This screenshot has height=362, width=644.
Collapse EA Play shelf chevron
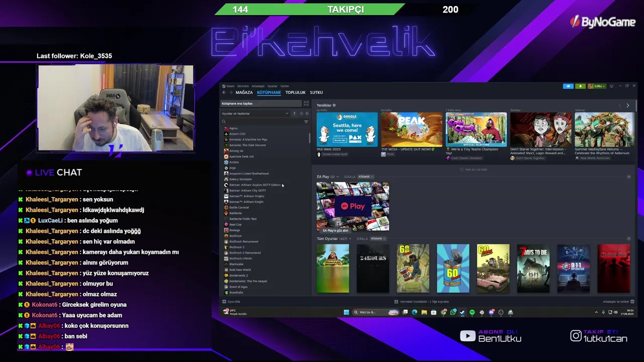[x=338, y=177]
